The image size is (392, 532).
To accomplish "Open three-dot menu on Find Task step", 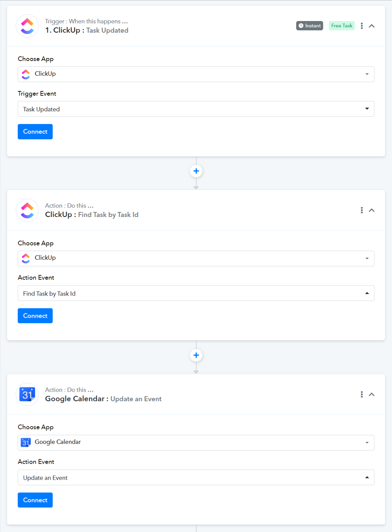I will point(362,210).
